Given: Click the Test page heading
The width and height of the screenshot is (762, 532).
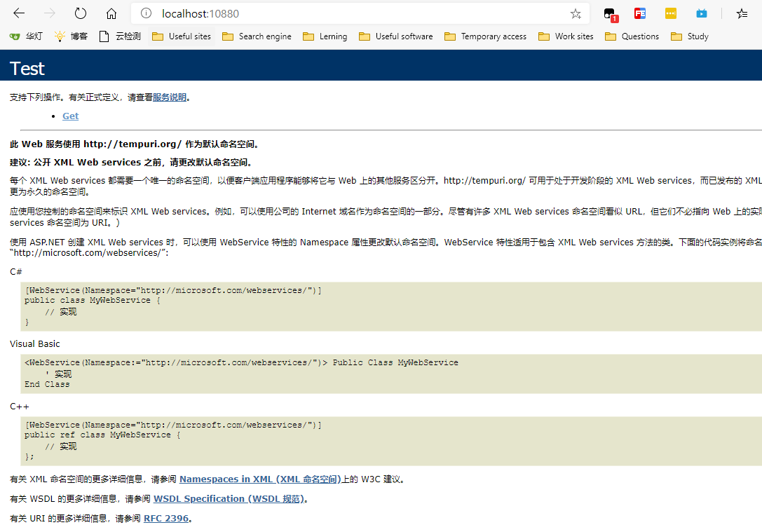Looking at the screenshot, I should pos(27,69).
